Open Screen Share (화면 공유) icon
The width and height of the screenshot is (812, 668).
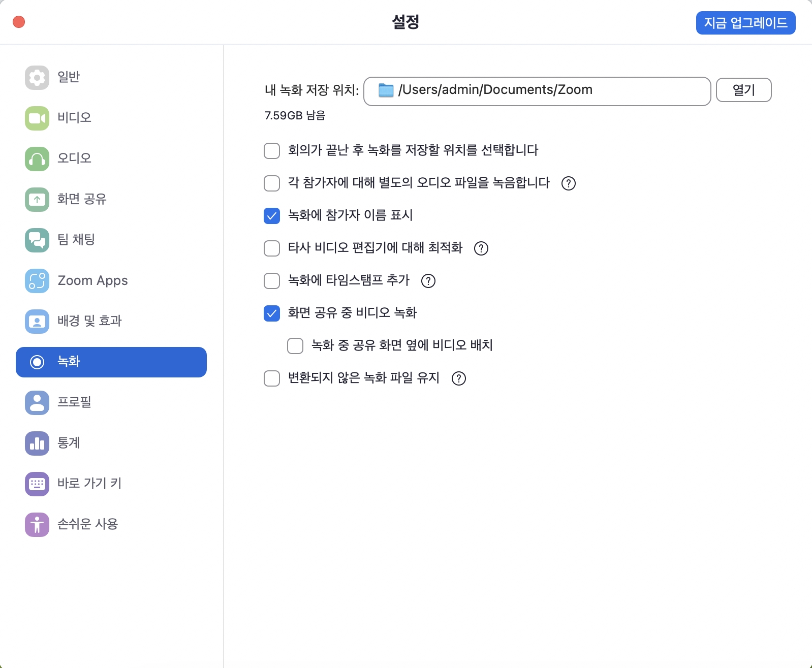pyautogui.click(x=37, y=200)
